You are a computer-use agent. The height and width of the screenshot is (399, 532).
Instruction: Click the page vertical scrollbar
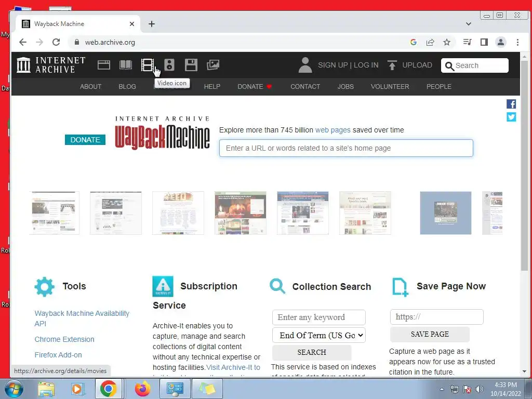click(524, 165)
